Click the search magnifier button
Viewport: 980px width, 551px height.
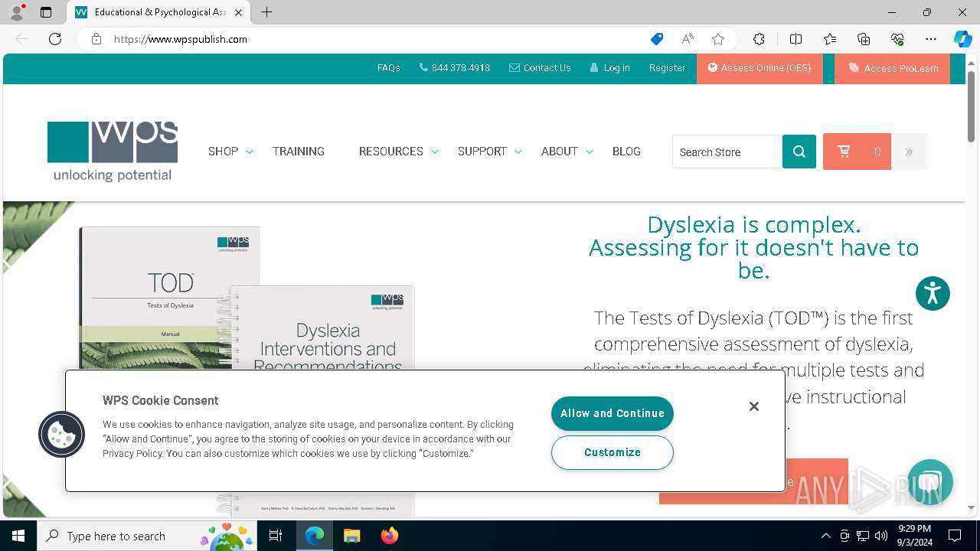(799, 152)
